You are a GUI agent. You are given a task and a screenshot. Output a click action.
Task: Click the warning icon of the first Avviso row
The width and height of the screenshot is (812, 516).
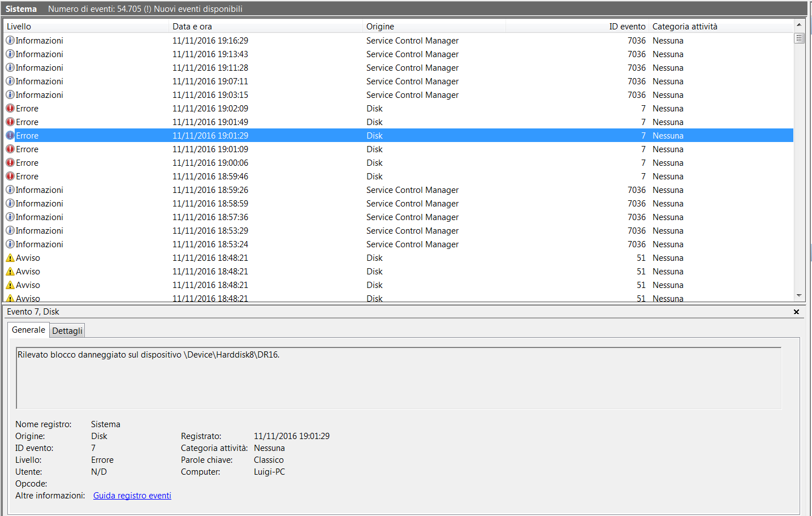tap(10, 258)
